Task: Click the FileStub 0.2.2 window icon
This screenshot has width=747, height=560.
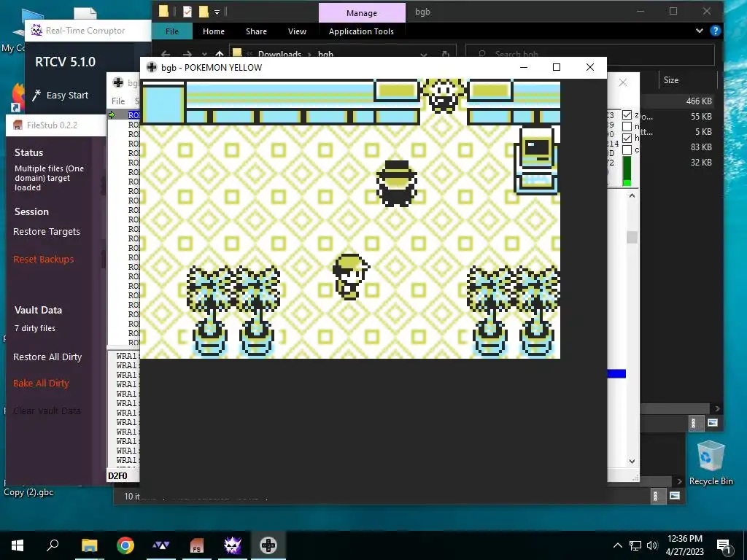Action: pyautogui.click(x=18, y=125)
